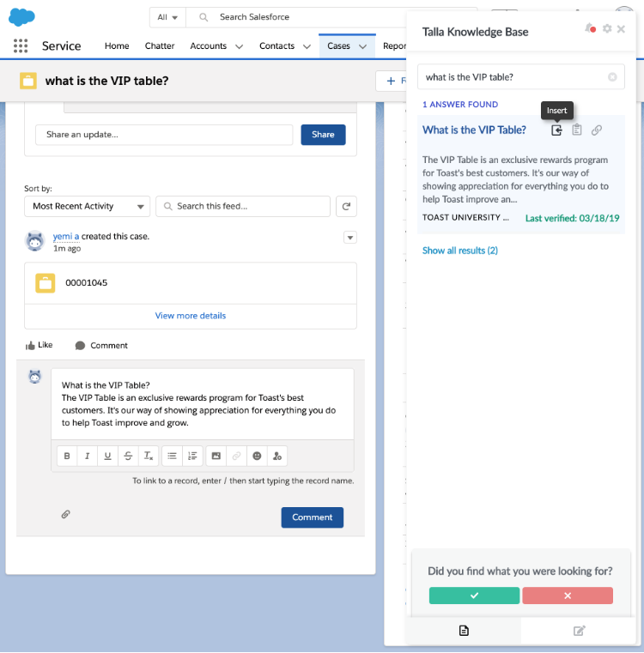Clear the Talla search query
Image resolution: width=644 pixels, height=653 pixels.
pos(612,77)
